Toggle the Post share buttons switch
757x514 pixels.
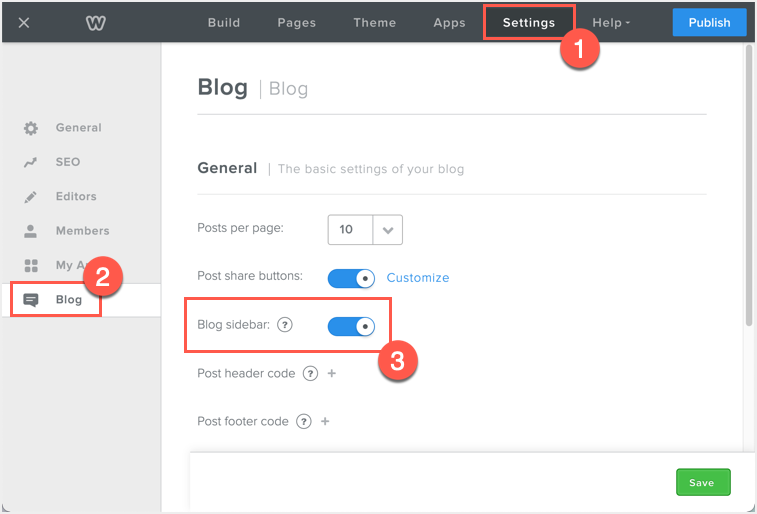point(351,278)
